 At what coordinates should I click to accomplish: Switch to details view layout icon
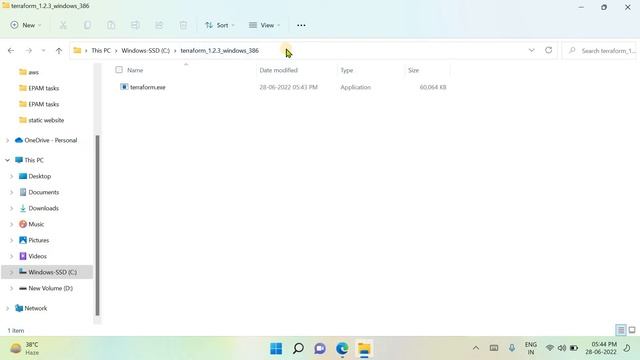click(x=621, y=330)
